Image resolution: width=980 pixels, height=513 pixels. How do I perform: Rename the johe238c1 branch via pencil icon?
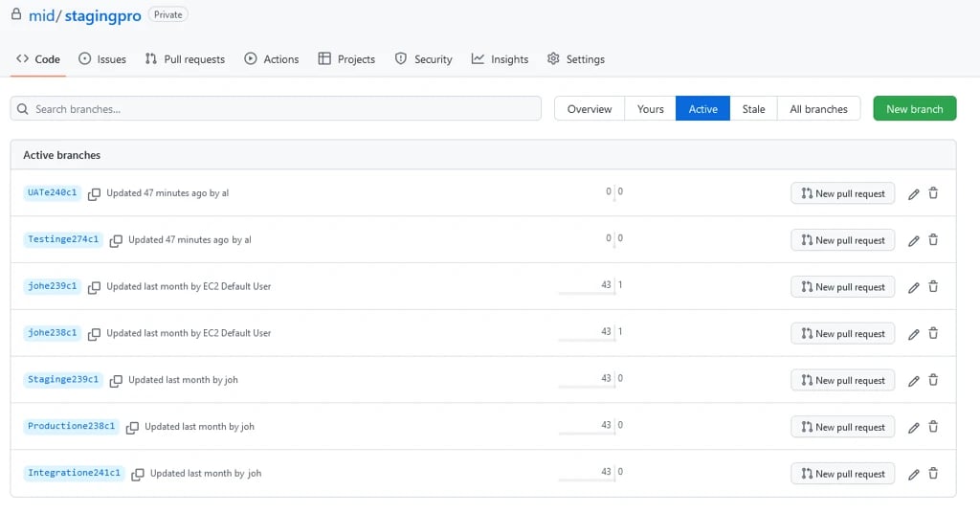pyautogui.click(x=913, y=334)
